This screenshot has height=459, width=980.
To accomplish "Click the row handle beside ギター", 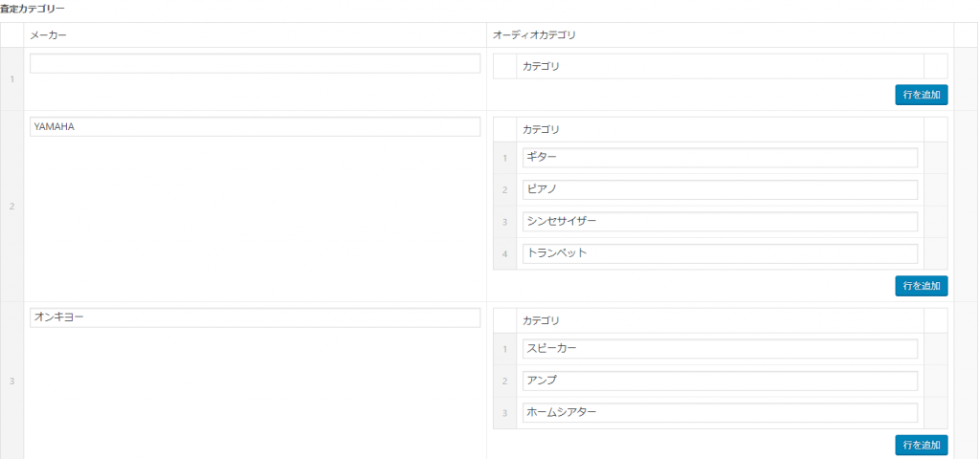I will coord(504,158).
